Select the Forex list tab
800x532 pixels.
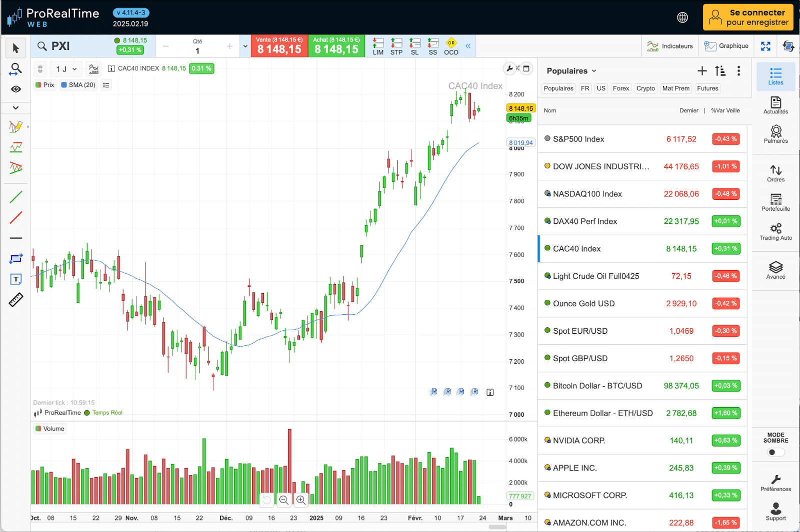tap(620, 88)
